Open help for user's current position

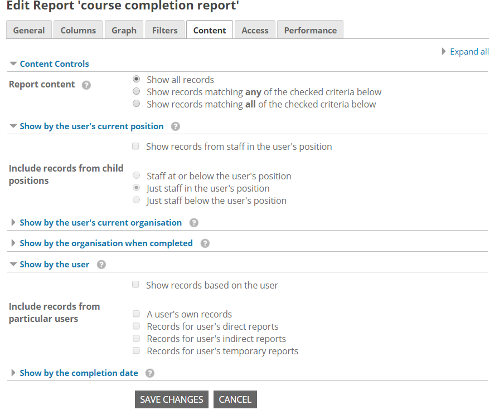pos(175,126)
